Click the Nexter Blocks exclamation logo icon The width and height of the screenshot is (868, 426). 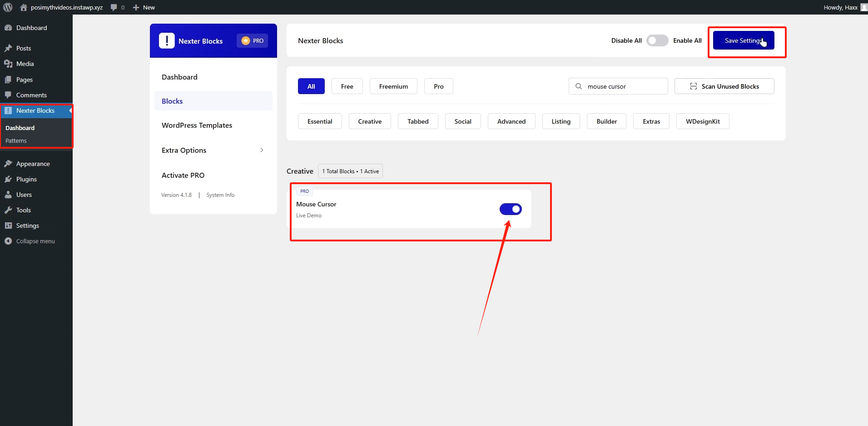click(166, 40)
